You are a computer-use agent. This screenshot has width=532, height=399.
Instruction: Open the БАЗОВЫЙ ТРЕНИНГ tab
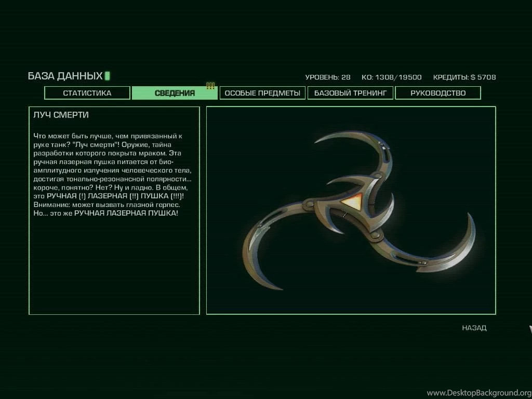click(350, 93)
